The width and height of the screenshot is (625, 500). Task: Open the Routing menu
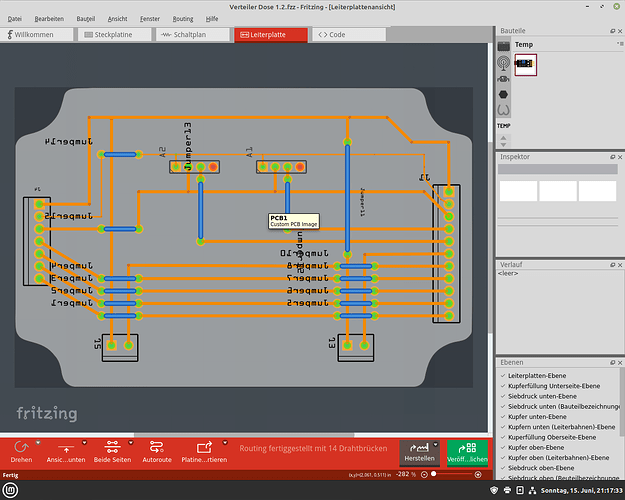pyautogui.click(x=183, y=19)
